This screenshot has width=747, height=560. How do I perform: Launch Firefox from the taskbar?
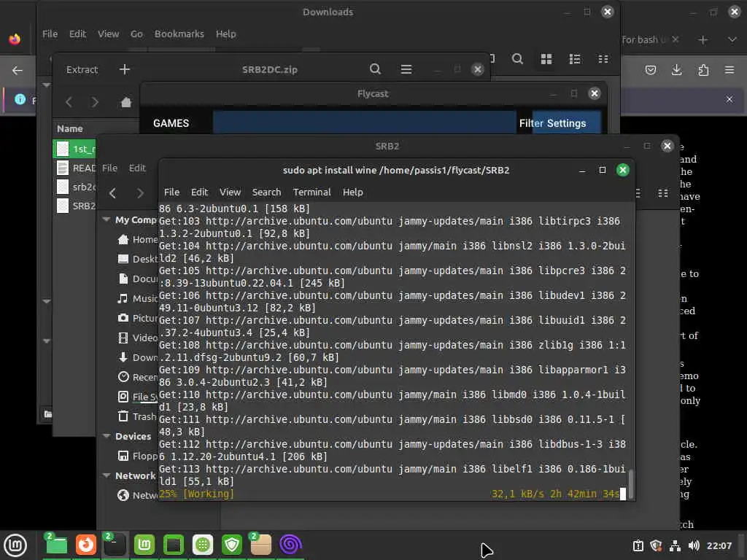(x=86, y=545)
